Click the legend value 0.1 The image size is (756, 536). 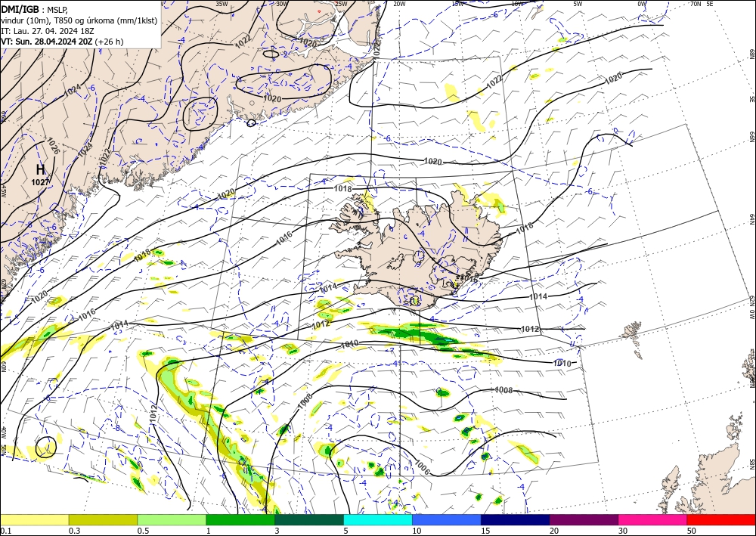click(x=5, y=531)
